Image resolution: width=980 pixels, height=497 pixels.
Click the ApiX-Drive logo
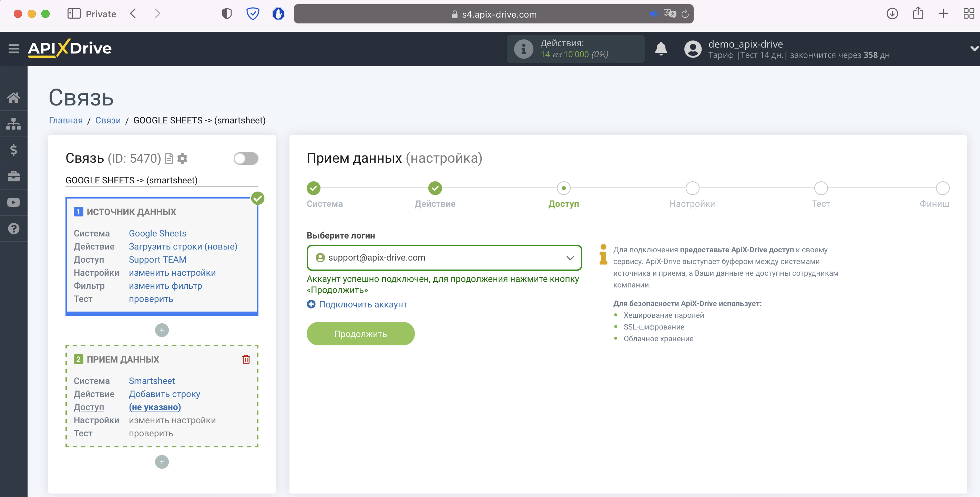click(x=70, y=48)
